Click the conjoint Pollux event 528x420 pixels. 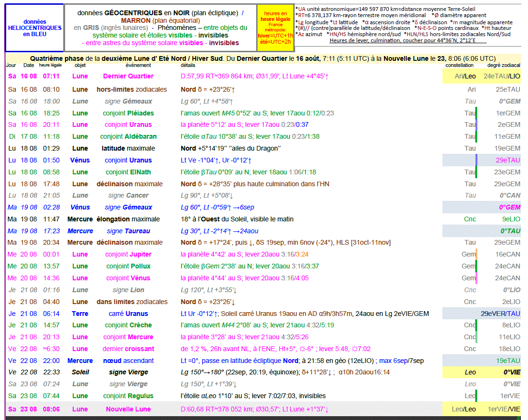[x=128, y=266]
